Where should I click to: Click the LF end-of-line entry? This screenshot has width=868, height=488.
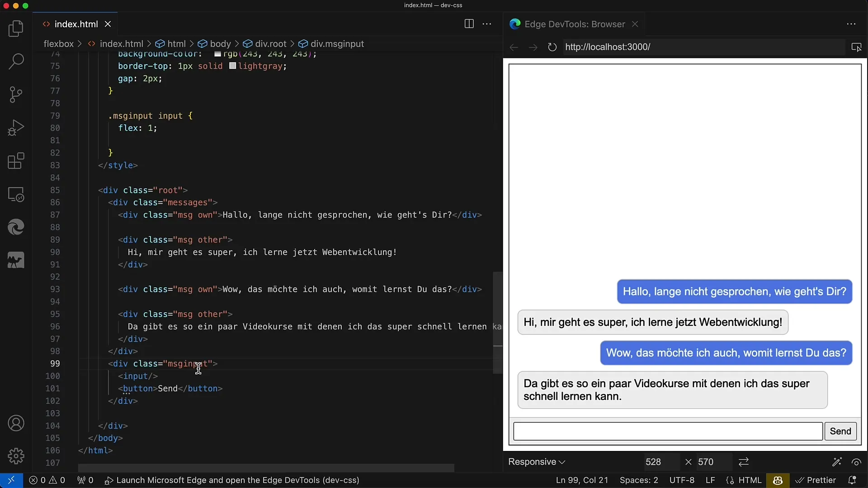pos(710,480)
